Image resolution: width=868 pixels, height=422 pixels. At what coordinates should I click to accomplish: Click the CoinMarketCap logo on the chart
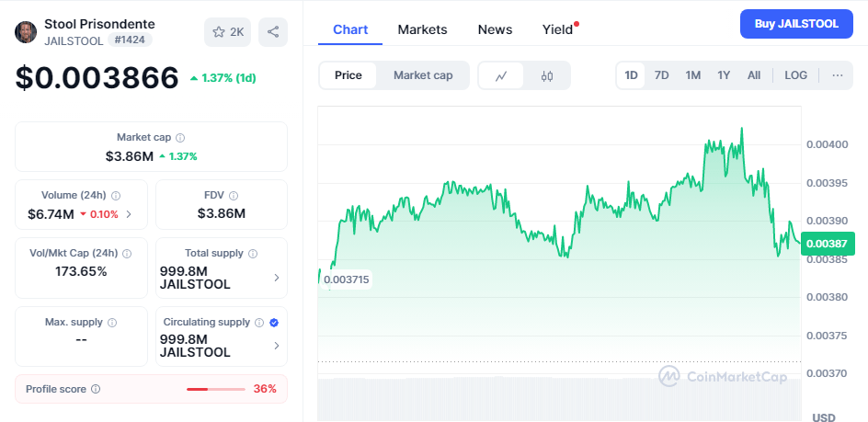click(723, 377)
